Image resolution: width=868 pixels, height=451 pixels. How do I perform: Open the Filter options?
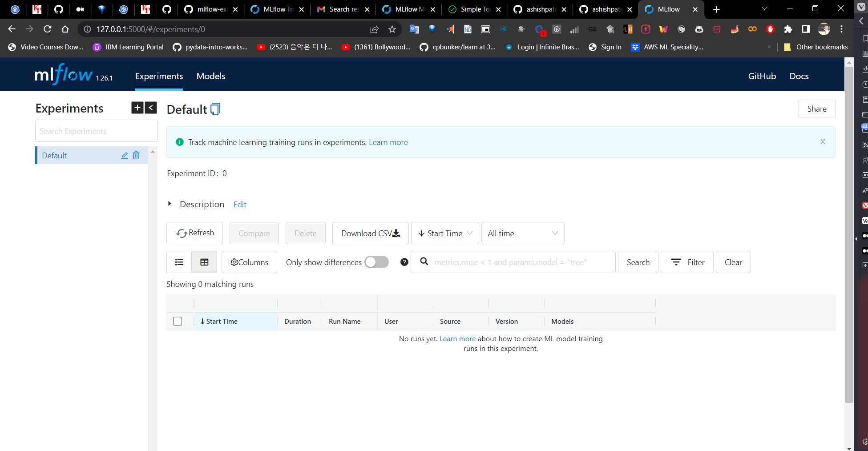pos(687,262)
